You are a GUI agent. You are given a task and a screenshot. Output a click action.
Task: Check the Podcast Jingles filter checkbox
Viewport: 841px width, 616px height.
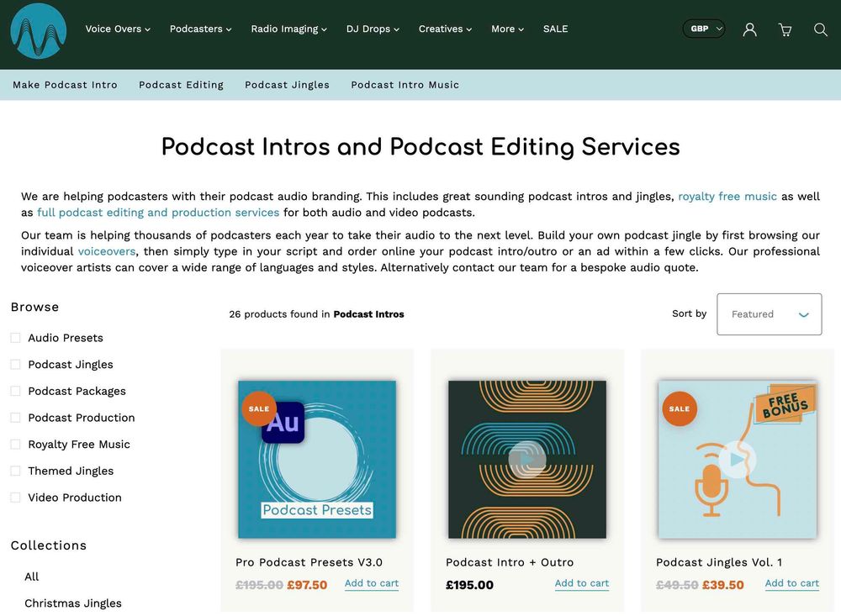[x=14, y=364]
